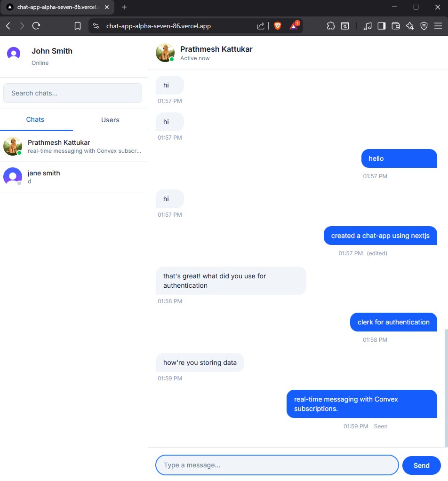Toggle the browser sidebar panel icon
The height and width of the screenshot is (481, 448).
point(382,26)
